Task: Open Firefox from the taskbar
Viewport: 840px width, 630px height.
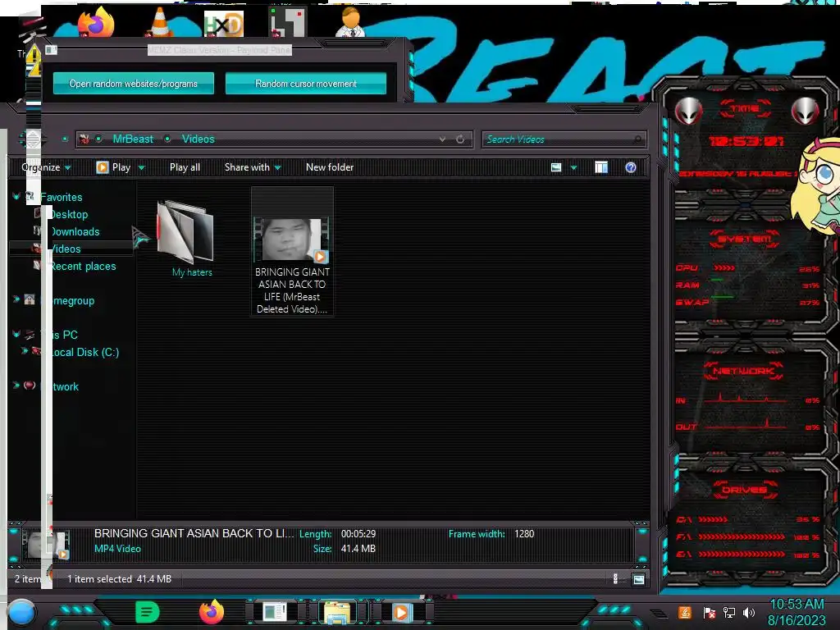Action: click(x=212, y=612)
